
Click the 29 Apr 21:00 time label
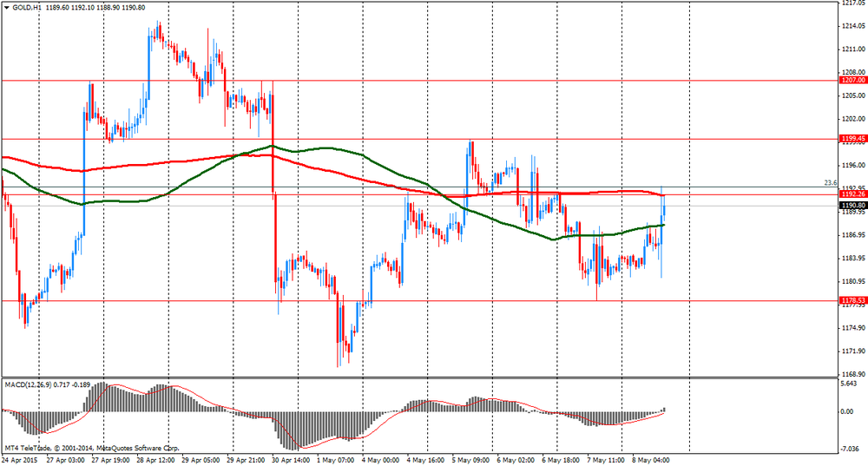pyautogui.click(x=247, y=460)
